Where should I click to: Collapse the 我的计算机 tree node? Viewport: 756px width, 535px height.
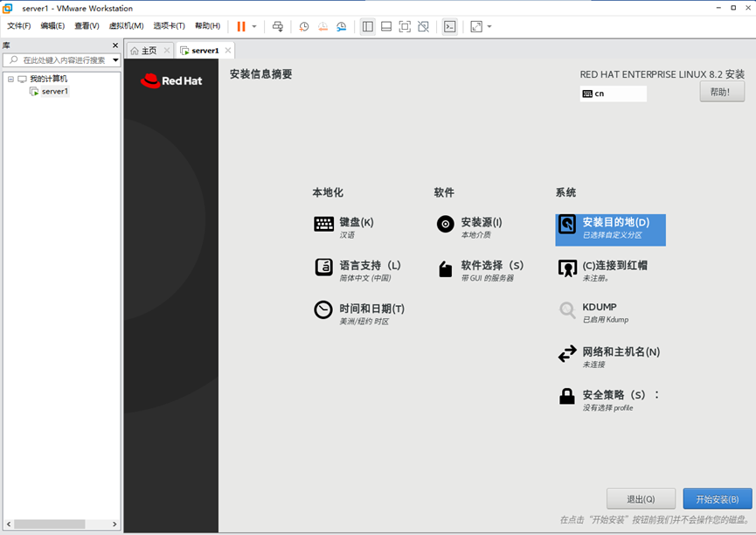(x=10, y=80)
